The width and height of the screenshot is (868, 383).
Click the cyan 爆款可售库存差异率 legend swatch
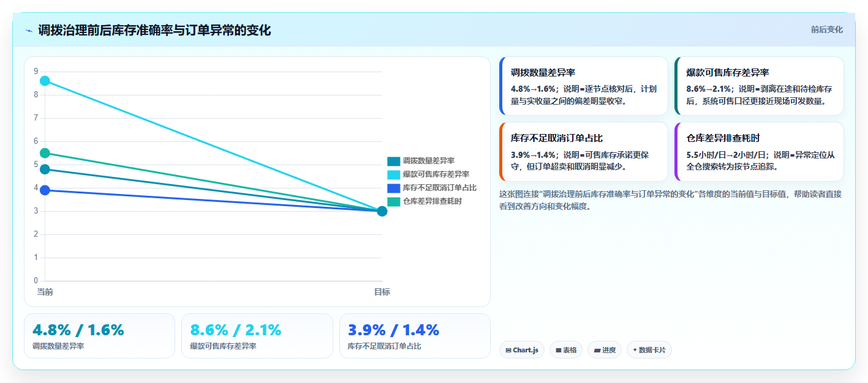393,174
